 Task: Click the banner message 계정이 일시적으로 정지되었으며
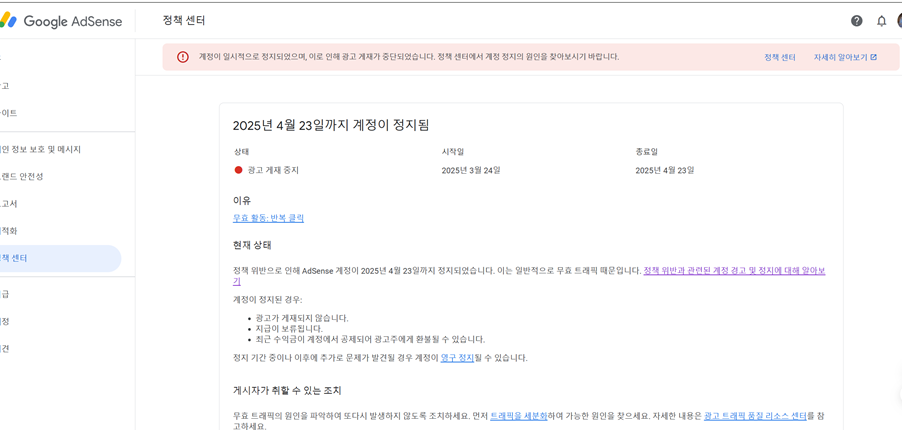click(409, 57)
